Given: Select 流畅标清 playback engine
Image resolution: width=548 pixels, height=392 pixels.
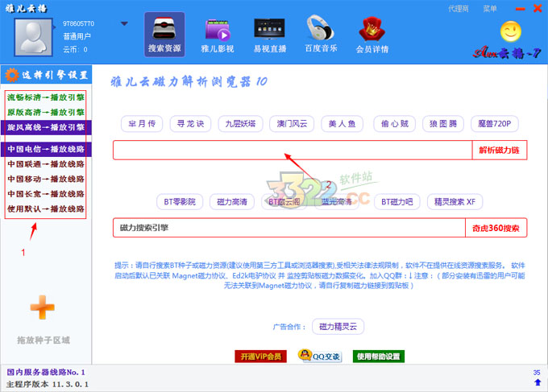Looking at the screenshot, I should pos(46,97).
